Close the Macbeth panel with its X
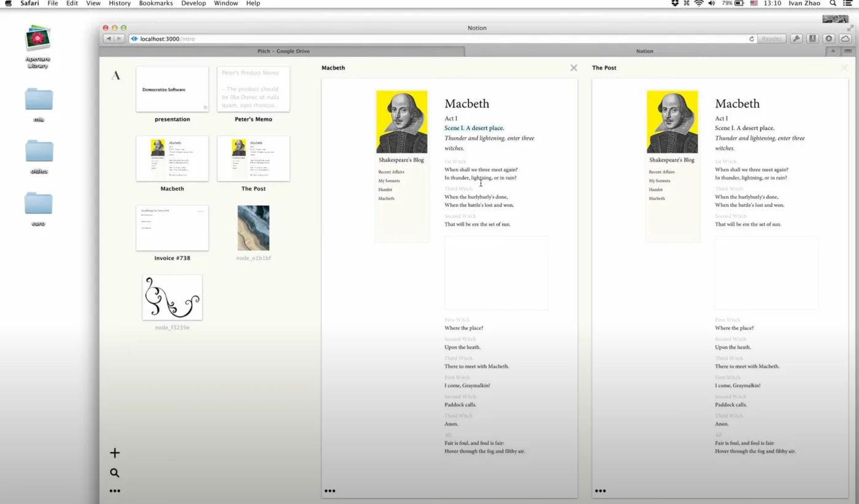 pyautogui.click(x=574, y=68)
